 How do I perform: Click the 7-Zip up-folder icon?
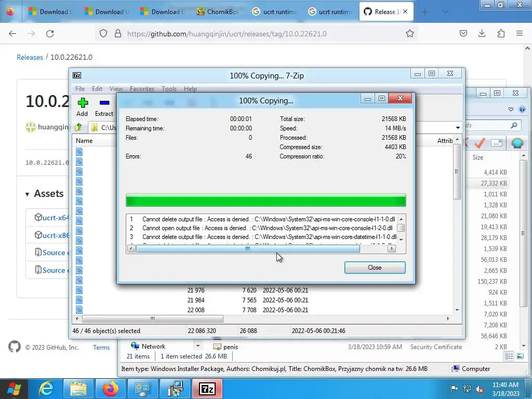pyautogui.click(x=78, y=127)
